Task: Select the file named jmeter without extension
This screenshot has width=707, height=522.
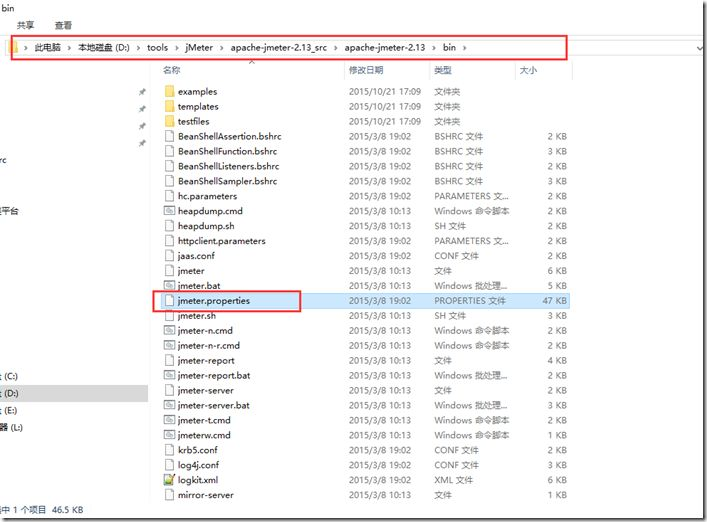Action: point(191,270)
